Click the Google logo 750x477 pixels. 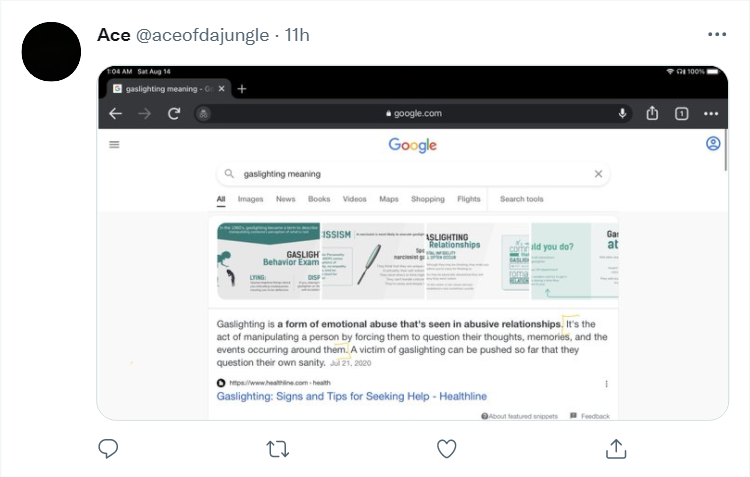coord(412,145)
